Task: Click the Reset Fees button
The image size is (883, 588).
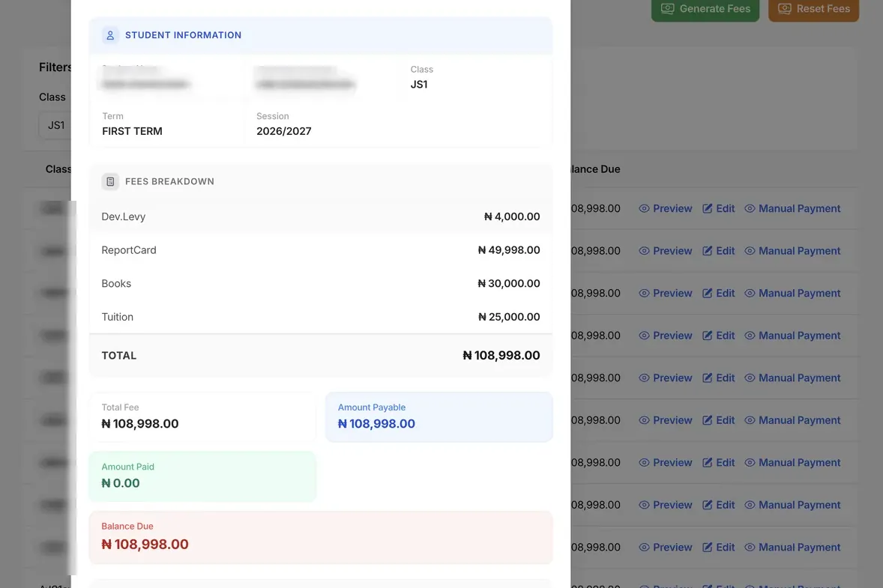Action: [813, 10]
